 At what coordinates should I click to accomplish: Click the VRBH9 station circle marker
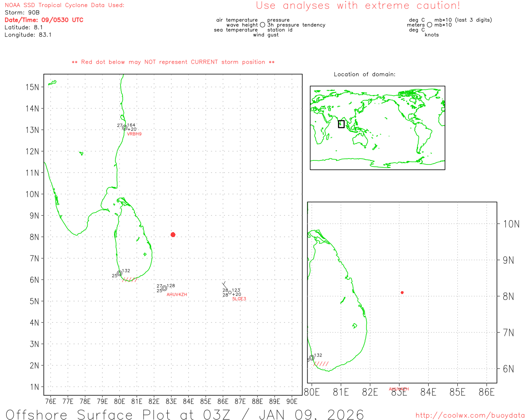click(125, 128)
